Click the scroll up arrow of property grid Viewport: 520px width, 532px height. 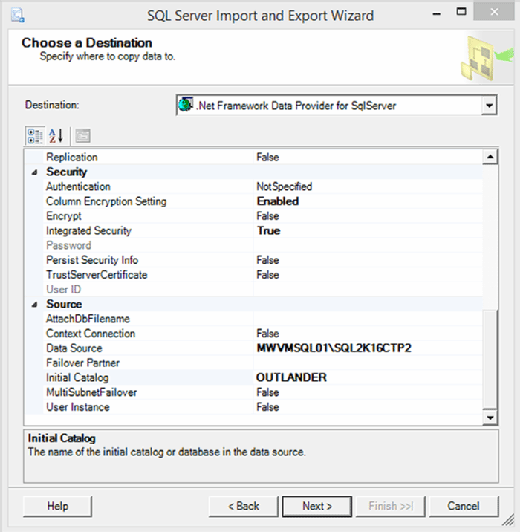490,157
